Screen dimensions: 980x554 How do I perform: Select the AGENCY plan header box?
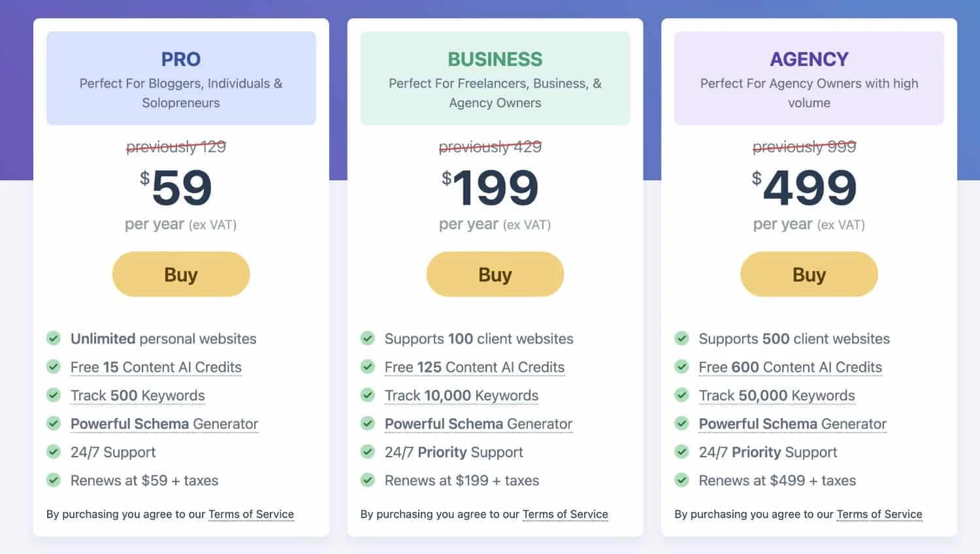click(x=809, y=78)
